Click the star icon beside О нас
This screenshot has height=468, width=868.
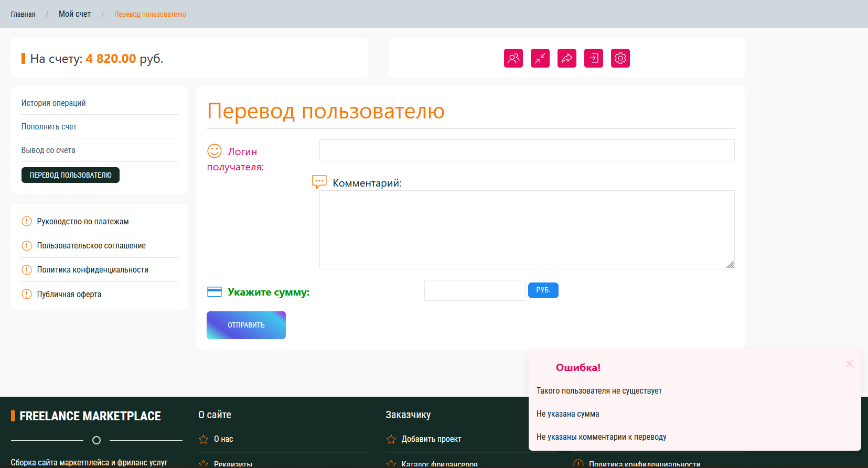tap(203, 439)
